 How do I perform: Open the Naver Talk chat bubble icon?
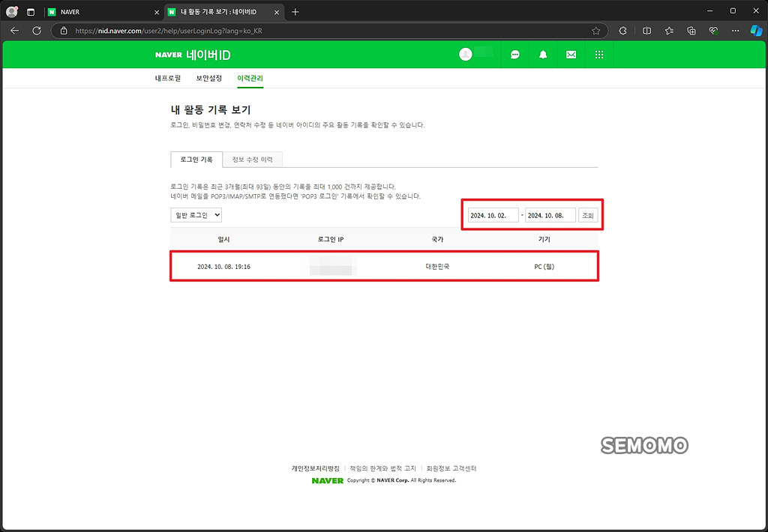pyautogui.click(x=514, y=55)
